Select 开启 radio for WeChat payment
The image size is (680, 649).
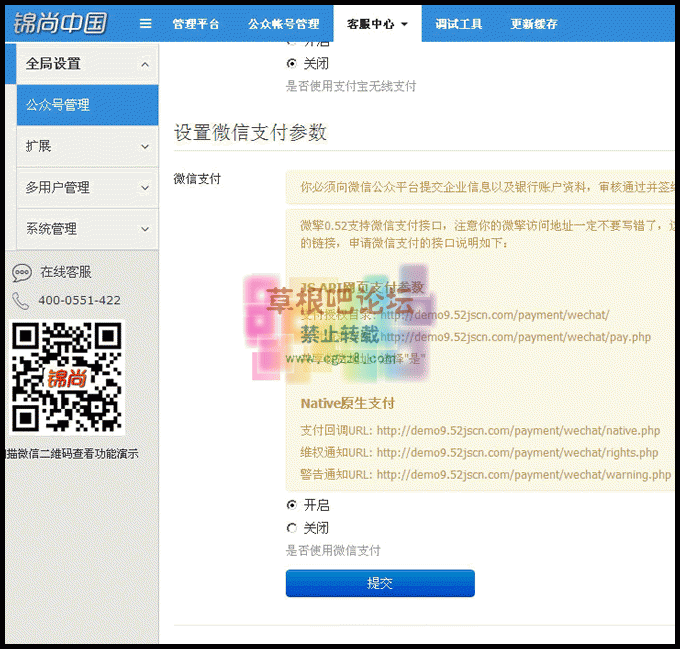(x=292, y=505)
